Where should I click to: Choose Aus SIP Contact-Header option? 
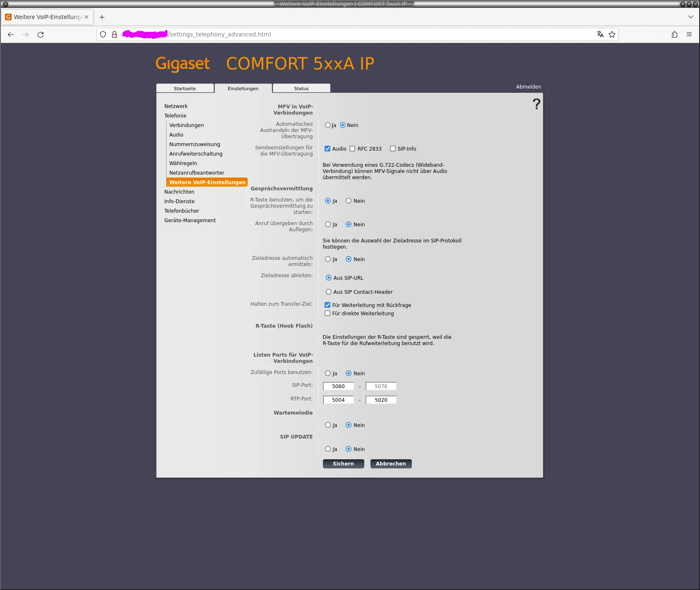pos(329,292)
